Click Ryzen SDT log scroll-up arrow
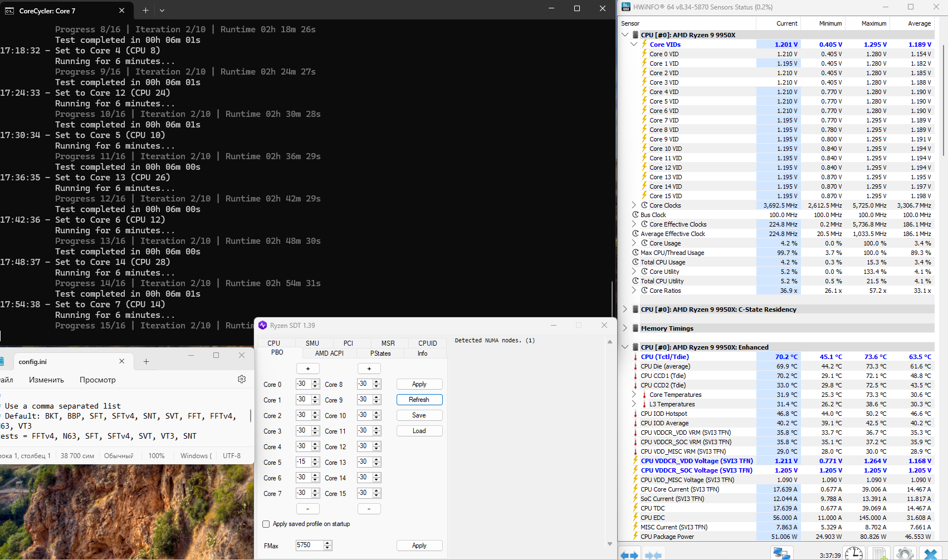This screenshot has width=948, height=560. click(610, 341)
